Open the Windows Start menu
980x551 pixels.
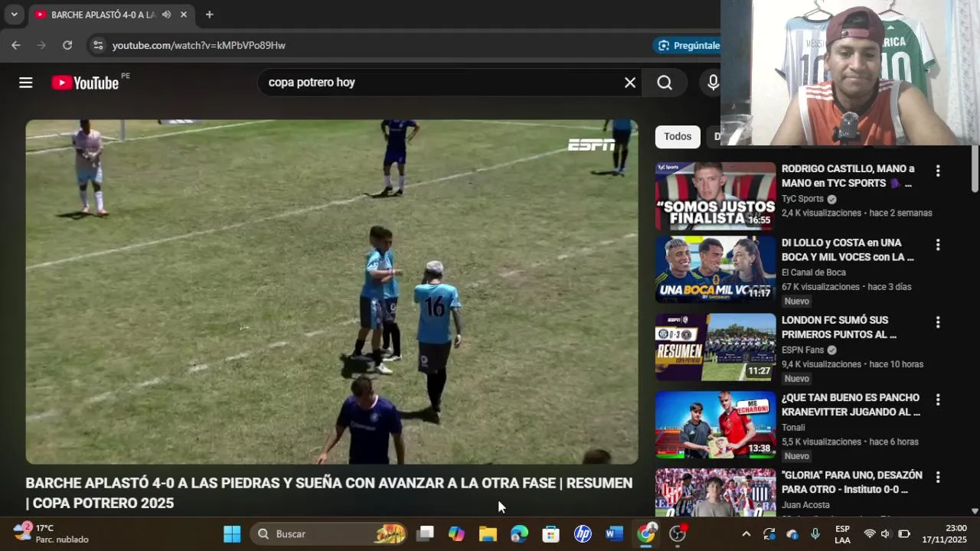pos(232,533)
